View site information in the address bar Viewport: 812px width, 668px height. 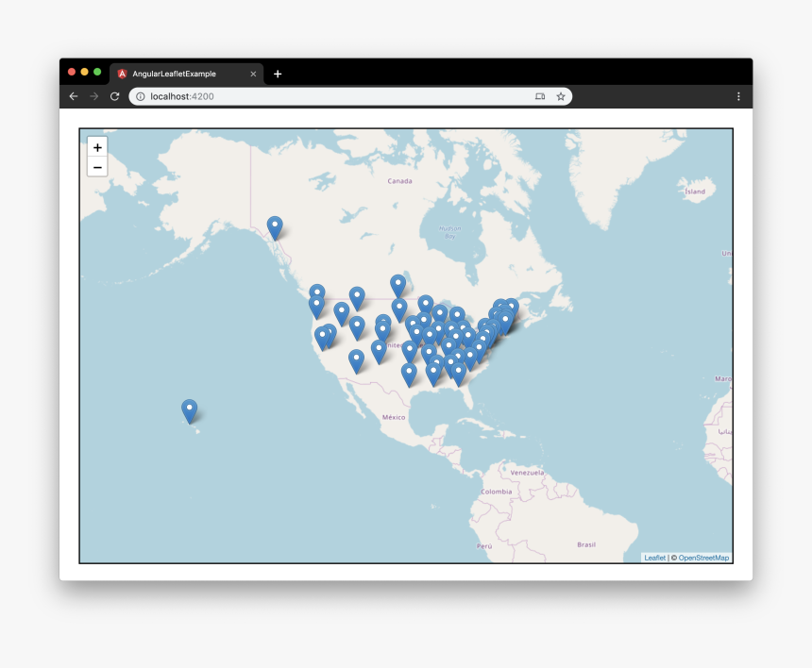pos(140,96)
